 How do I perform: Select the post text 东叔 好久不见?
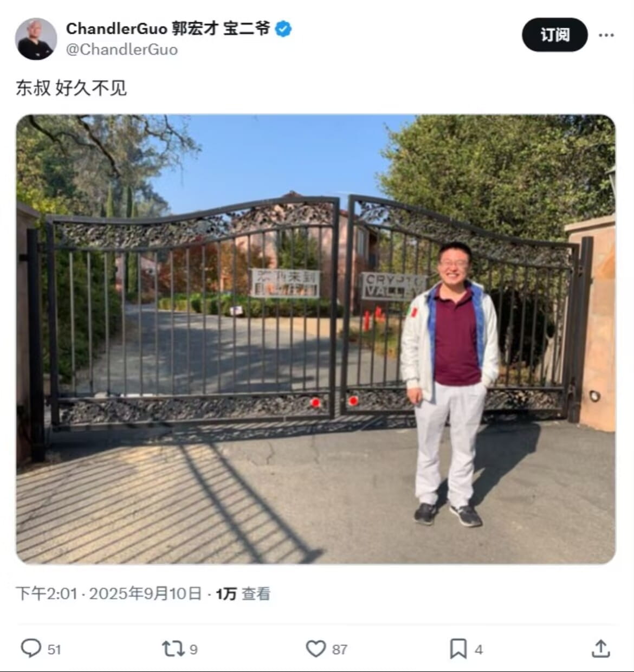[71, 88]
